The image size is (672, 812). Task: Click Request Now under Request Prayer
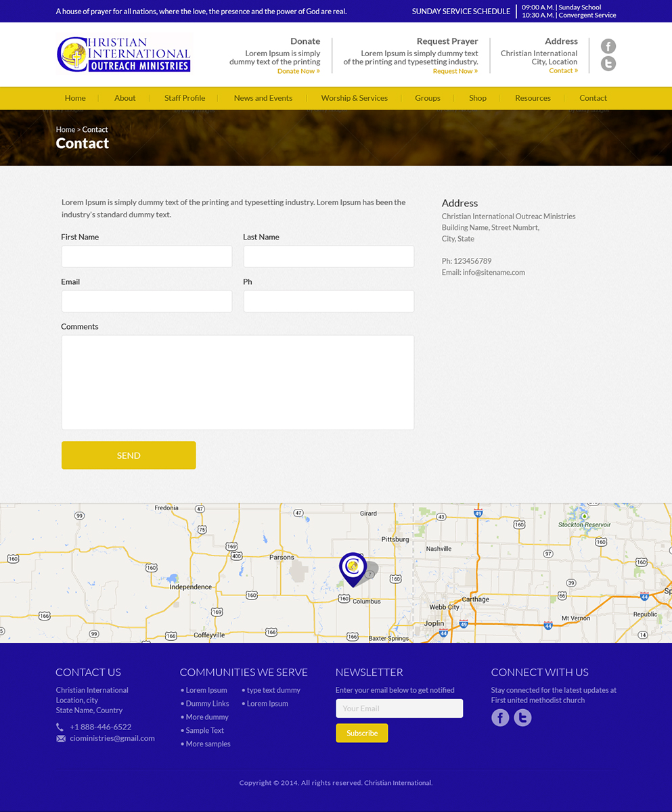tap(455, 70)
